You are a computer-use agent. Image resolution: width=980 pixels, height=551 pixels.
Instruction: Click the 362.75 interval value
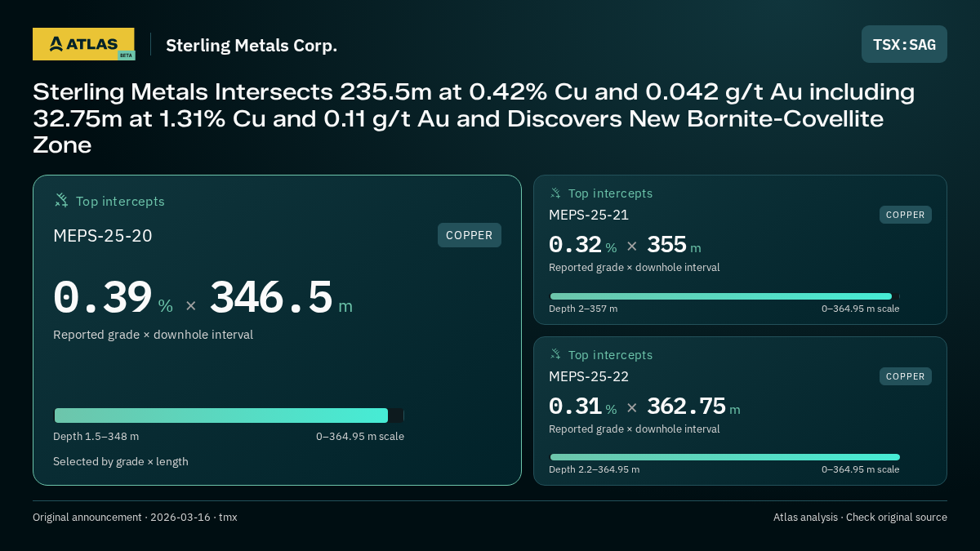point(686,406)
